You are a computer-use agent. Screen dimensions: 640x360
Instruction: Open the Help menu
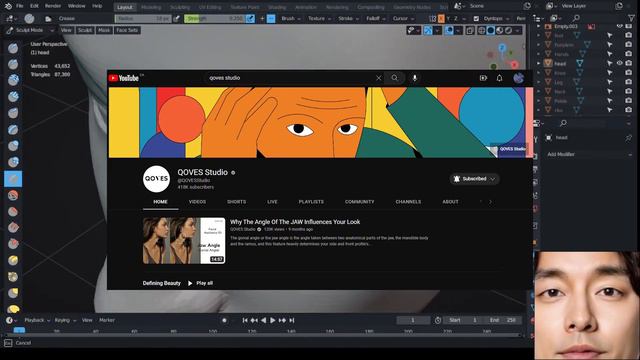pos(97,6)
